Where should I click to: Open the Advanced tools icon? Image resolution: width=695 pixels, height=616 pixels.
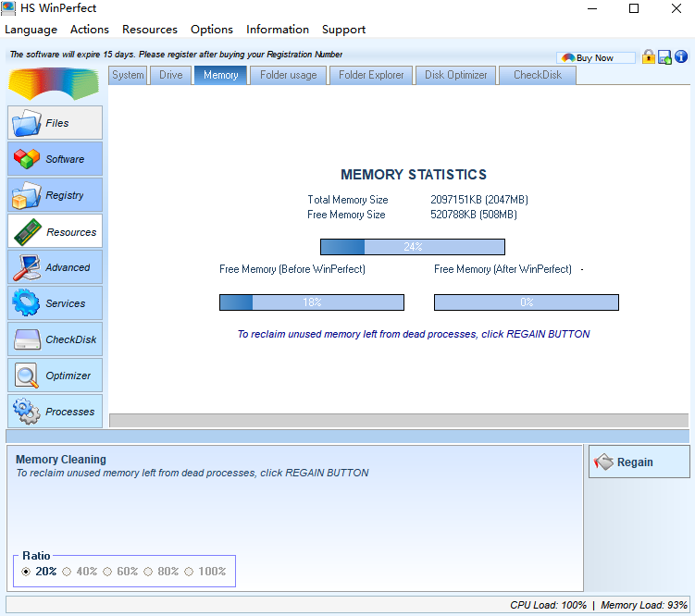(27, 267)
